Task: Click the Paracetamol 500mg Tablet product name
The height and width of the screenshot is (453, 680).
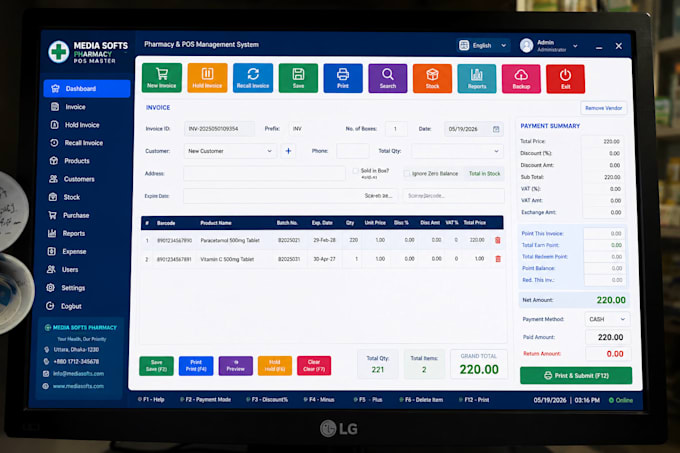Action: coord(230,240)
